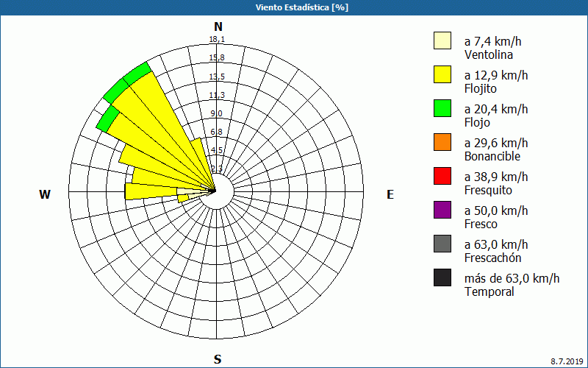Image resolution: width=588 pixels, height=368 pixels.
Task: Click the 18,1 ring scale label
Action: tap(217, 40)
